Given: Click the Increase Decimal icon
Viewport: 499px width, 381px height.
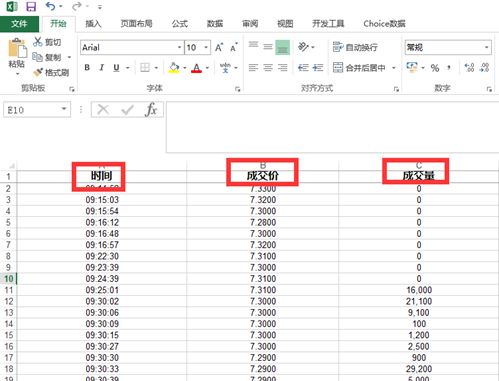Looking at the screenshot, I should tap(469, 68).
